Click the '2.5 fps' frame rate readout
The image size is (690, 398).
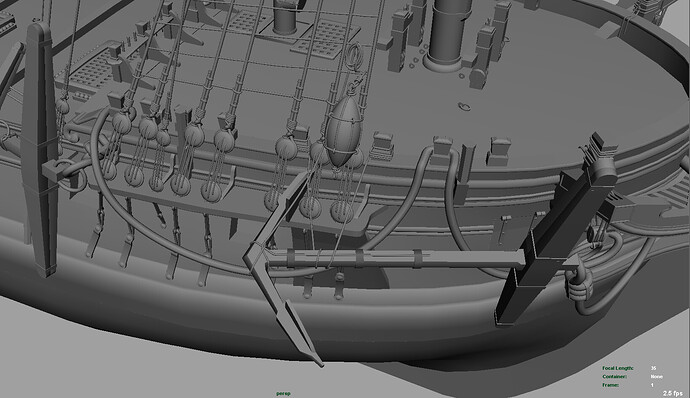coord(673,393)
